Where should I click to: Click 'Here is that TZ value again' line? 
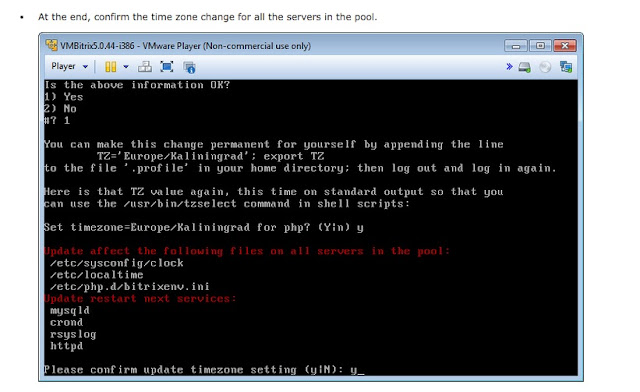pos(274,192)
